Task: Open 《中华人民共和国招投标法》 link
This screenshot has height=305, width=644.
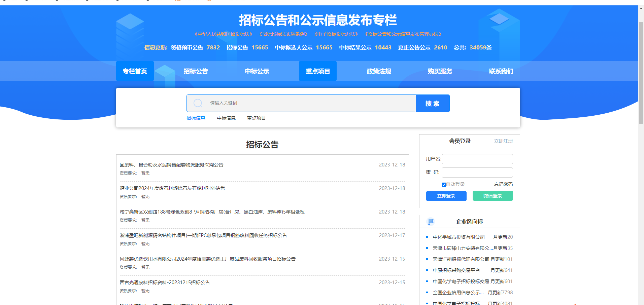Action: tap(223, 34)
